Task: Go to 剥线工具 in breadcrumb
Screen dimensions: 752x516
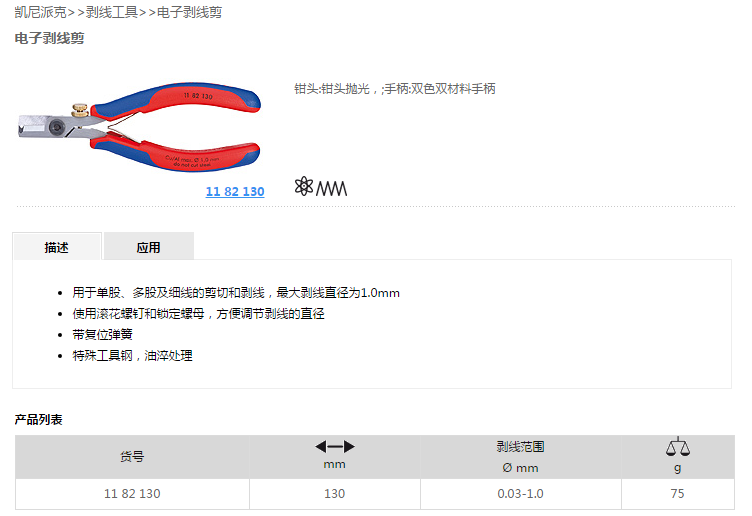Action: (x=112, y=12)
